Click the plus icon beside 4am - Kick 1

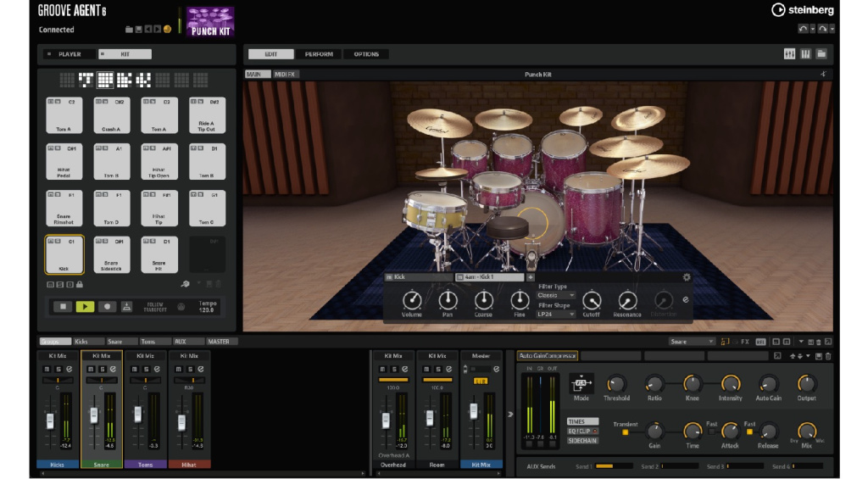[x=531, y=277]
